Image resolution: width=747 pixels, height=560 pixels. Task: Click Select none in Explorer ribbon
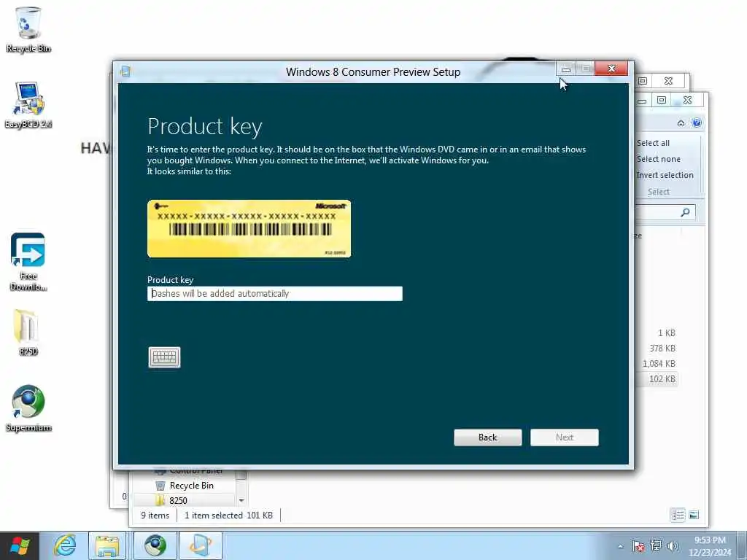point(659,159)
